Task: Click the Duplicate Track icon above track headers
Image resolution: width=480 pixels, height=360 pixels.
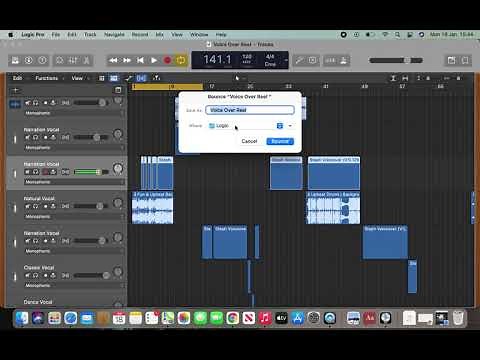Action: point(118,90)
